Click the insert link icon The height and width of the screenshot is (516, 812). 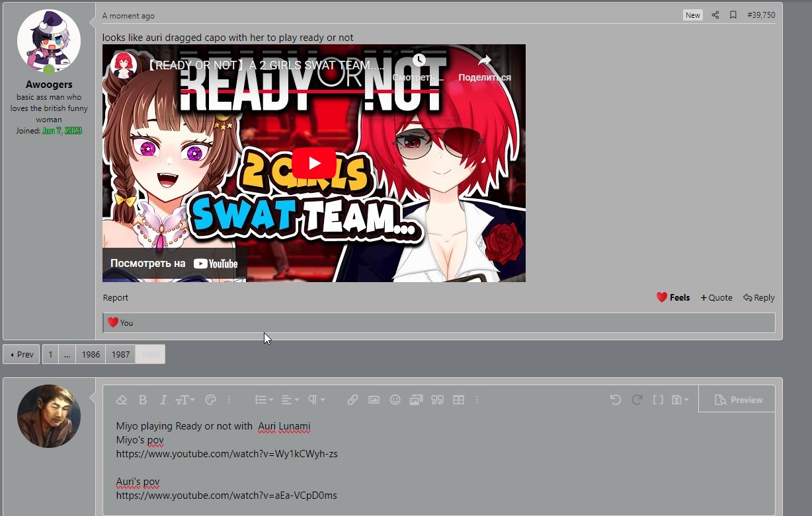pos(353,400)
